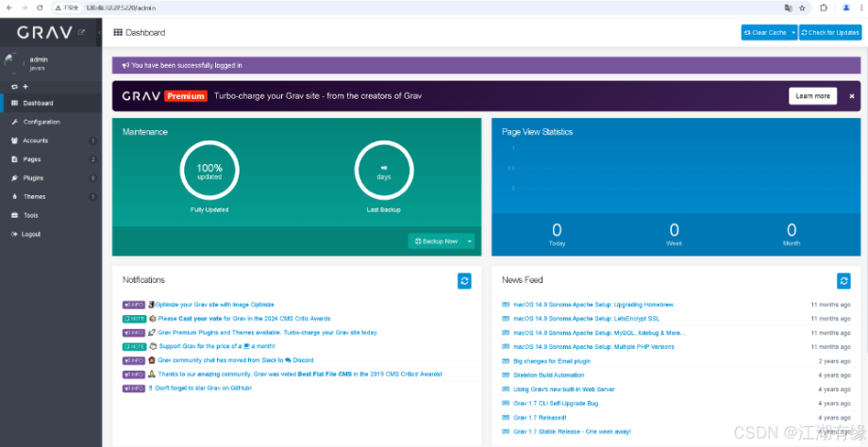Open Don't forget to star Grav notification
This screenshot has height=447, width=868.
tap(203, 389)
